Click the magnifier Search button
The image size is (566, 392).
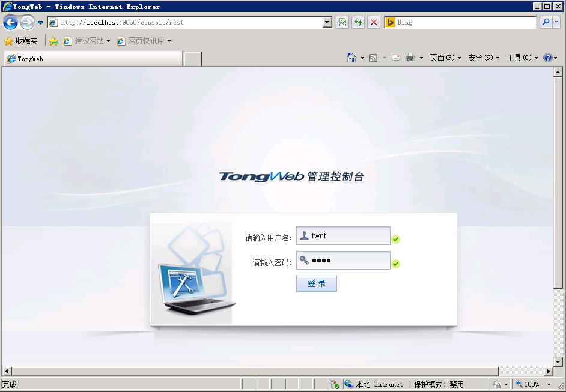[546, 22]
